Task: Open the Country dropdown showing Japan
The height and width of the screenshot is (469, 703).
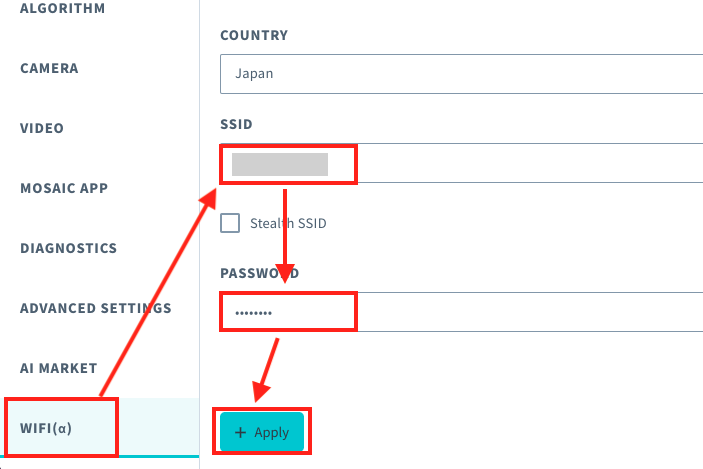Action: (x=461, y=74)
